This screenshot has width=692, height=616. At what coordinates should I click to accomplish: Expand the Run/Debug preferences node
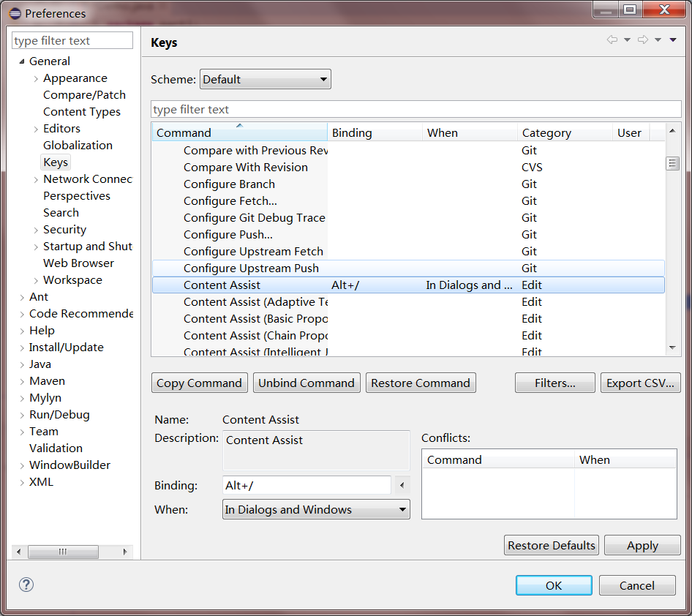tap(22, 415)
